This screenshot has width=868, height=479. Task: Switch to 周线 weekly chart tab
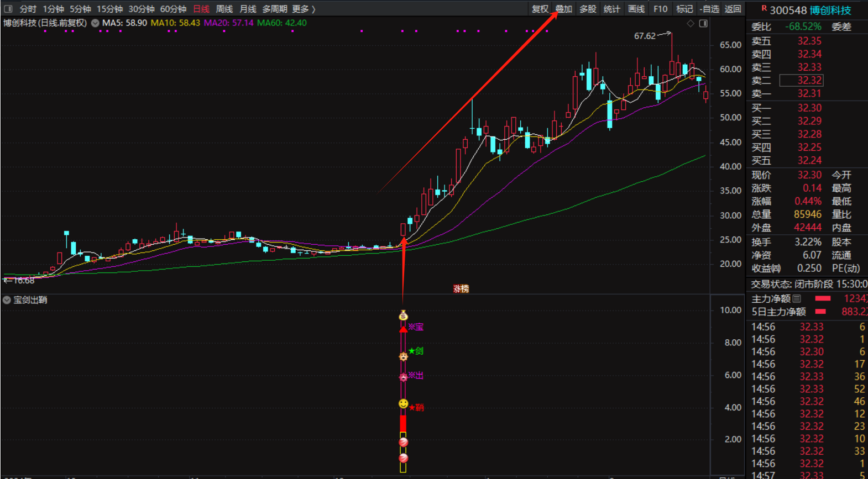point(224,9)
